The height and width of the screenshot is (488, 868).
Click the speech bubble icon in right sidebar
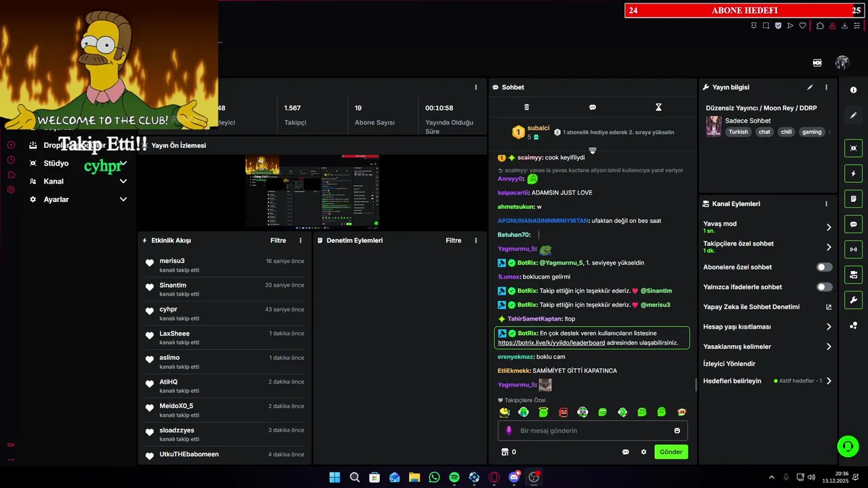click(853, 224)
